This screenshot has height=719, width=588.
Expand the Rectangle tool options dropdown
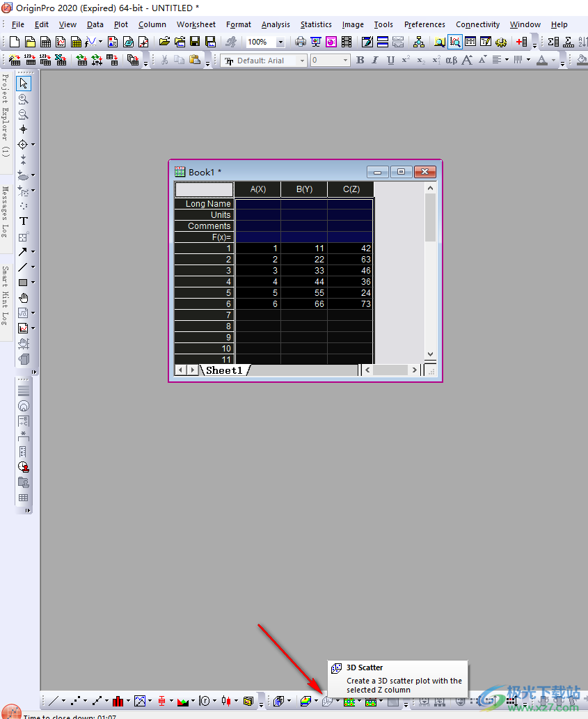coord(33,283)
